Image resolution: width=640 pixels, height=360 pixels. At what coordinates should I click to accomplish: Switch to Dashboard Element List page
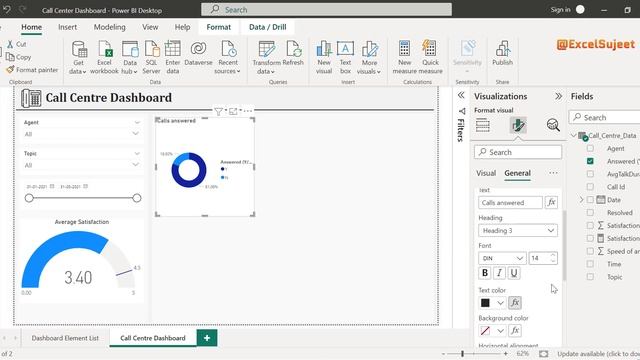(65, 338)
